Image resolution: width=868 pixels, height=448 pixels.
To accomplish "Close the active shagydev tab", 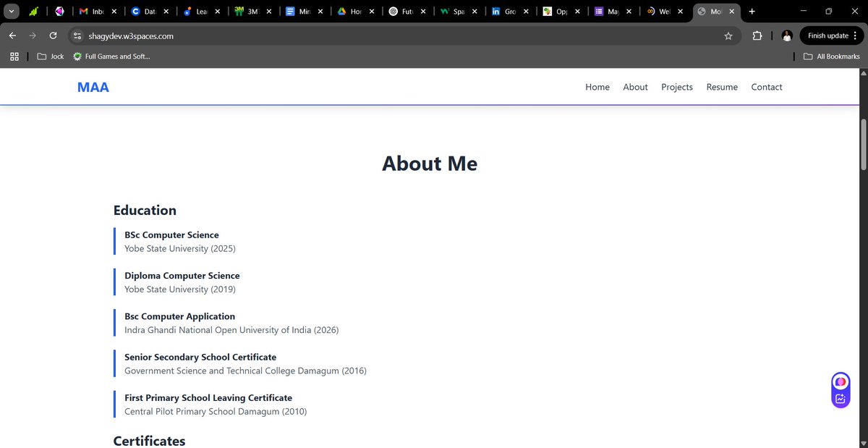I will click(x=732, y=12).
